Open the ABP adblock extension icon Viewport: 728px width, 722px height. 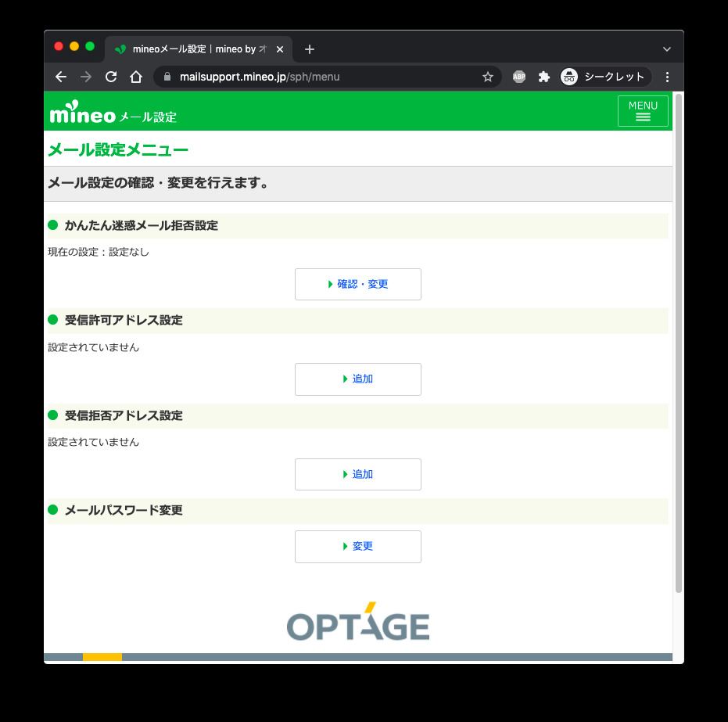coord(519,77)
